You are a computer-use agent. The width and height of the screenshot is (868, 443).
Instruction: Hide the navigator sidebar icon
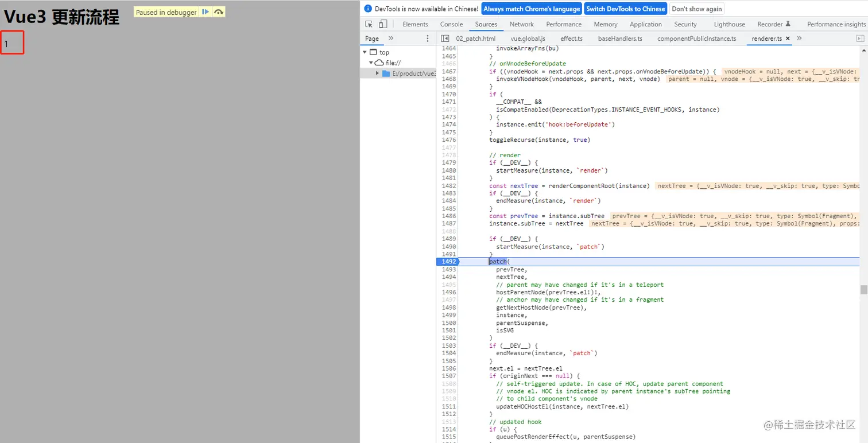click(x=445, y=38)
